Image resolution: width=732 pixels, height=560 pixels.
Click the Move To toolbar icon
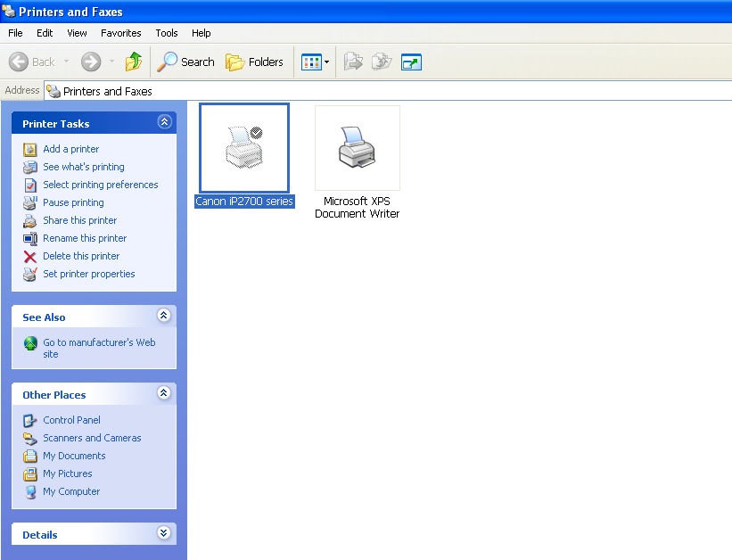tap(353, 62)
